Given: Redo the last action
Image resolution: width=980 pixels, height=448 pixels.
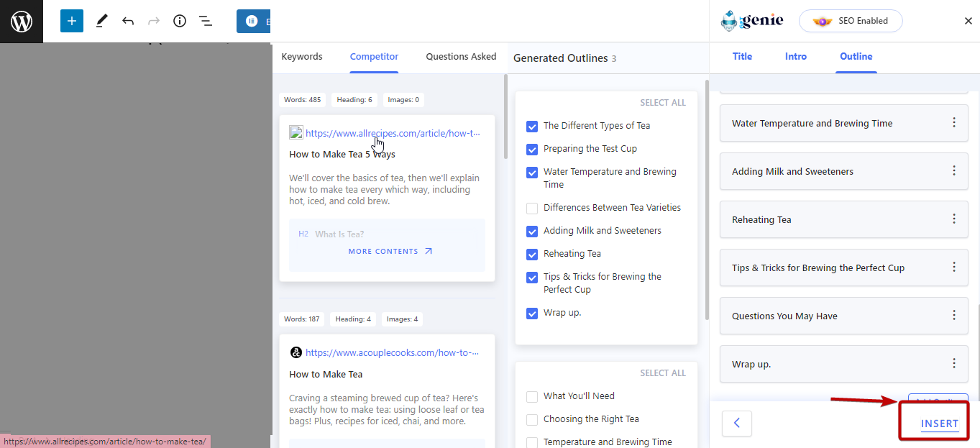Looking at the screenshot, I should [154, 21].
